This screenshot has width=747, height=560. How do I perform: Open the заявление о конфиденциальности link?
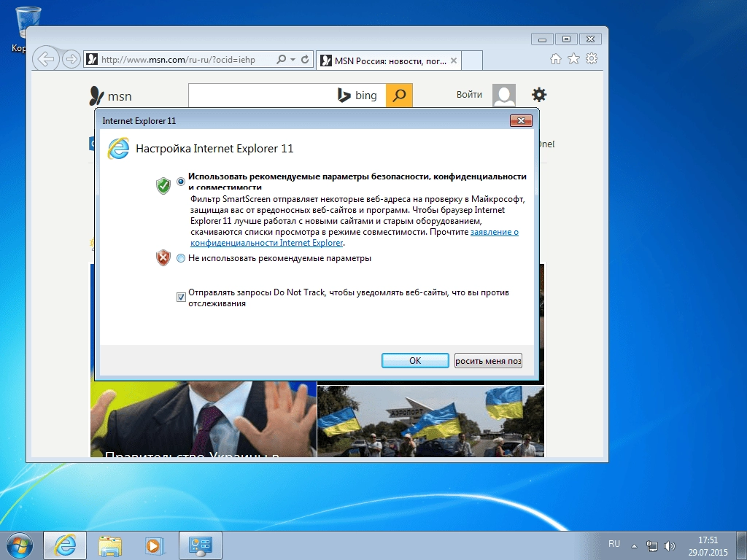355,237
